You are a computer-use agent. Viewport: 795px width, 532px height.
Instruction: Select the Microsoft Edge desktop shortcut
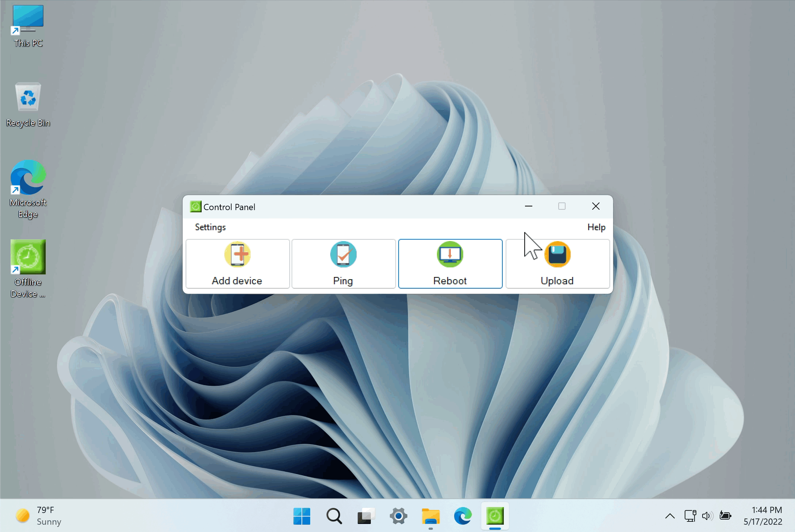[x=28, y=189]
